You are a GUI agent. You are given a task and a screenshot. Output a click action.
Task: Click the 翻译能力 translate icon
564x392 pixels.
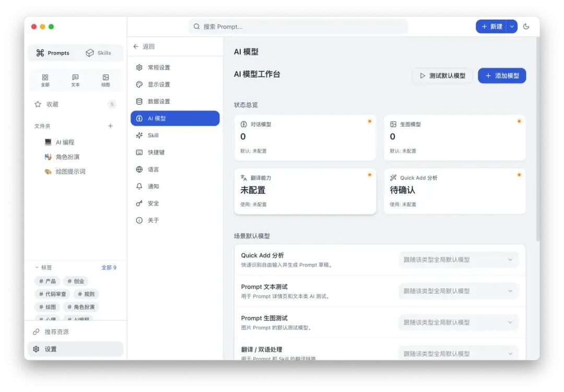243,177
